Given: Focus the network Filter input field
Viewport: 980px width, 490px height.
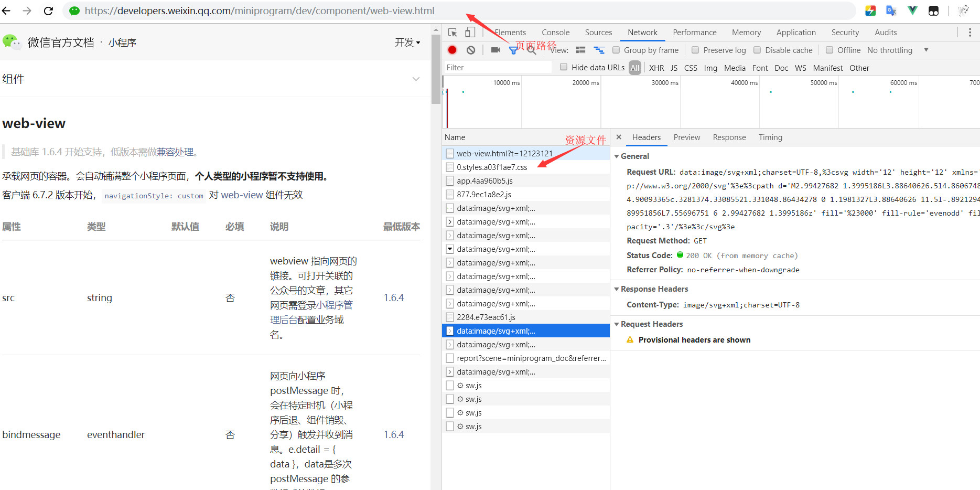Looking at the screenshot, I should click(x=497, y=67).
